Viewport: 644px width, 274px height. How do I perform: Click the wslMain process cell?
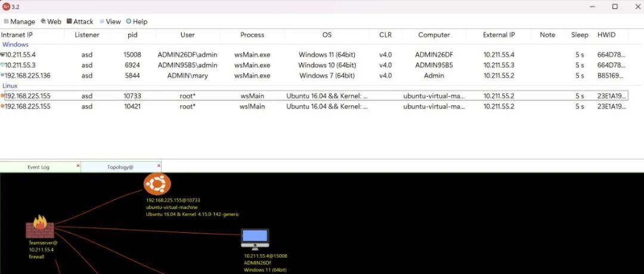tap(252, 106)
